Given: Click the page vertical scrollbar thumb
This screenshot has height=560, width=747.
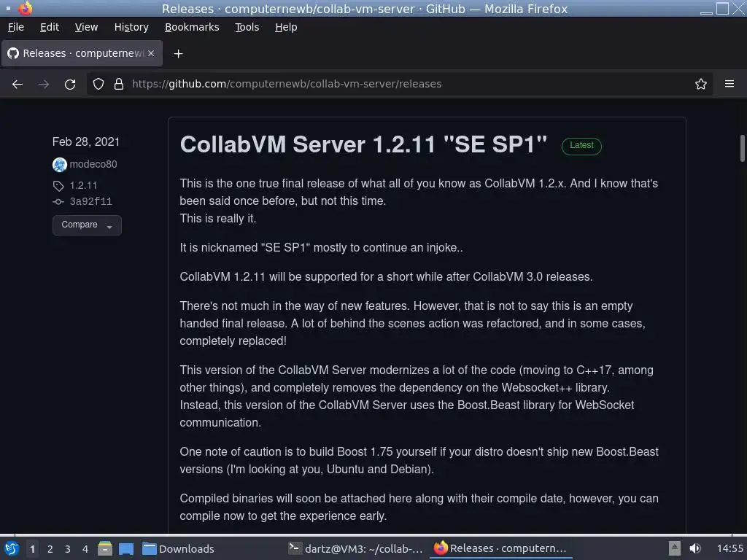Looking at the screenshot, I should pyautogui.click(x=742, y=149).
